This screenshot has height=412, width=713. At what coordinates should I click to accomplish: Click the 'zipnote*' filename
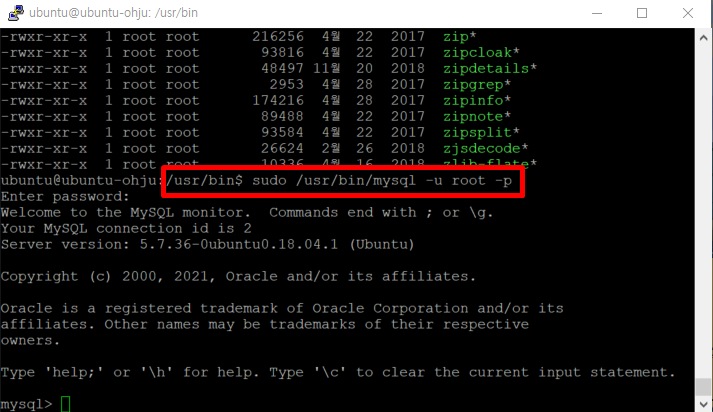477,116
